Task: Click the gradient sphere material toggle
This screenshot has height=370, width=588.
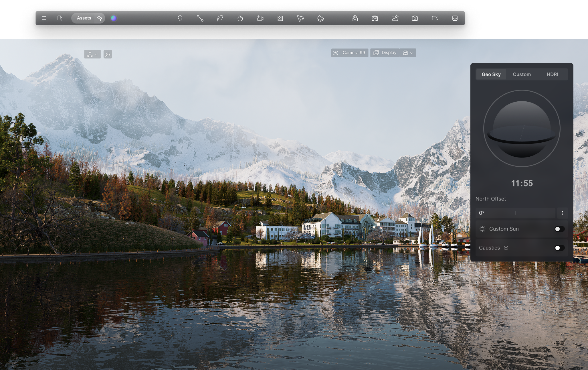Action: point(114,18)
